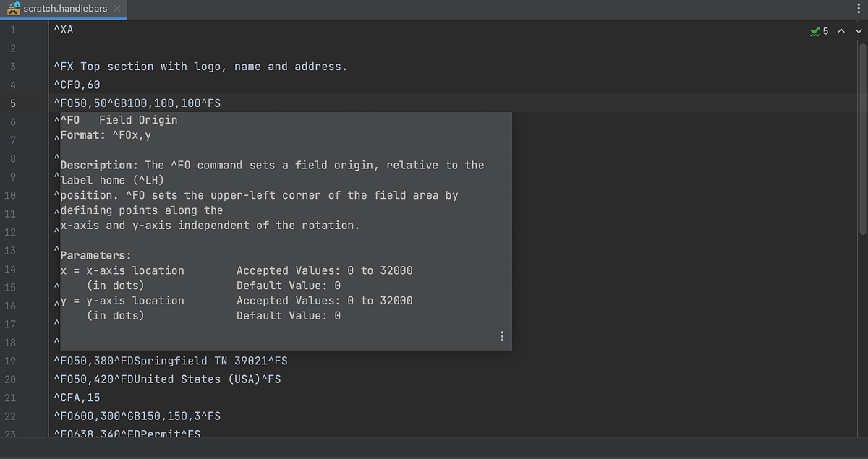
Task: Click line number 1 in the gutter
Action: [12, 30]
